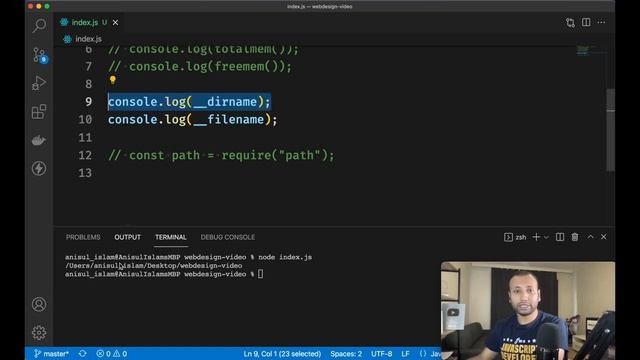Image resolution: width=640 pixels, height=360 pixels.
Task: Change encoding via UTF-8 status item
Action: tap(382, 354)
